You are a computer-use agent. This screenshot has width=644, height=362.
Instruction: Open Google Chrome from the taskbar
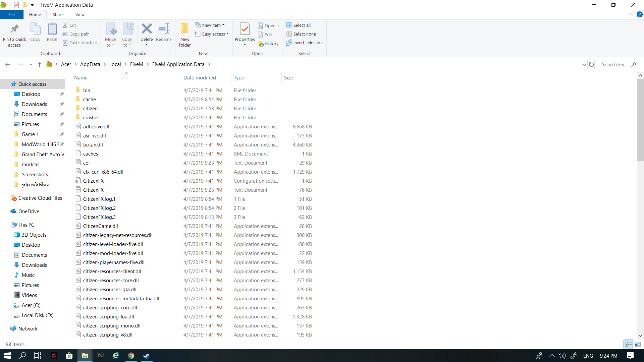pos(131,356)
